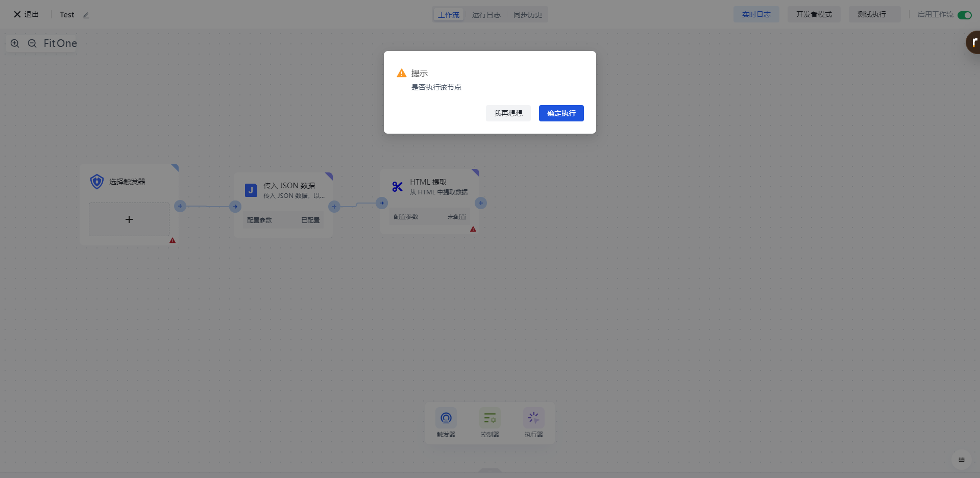Click 我再想想 to cancel execution

point(508,113)
